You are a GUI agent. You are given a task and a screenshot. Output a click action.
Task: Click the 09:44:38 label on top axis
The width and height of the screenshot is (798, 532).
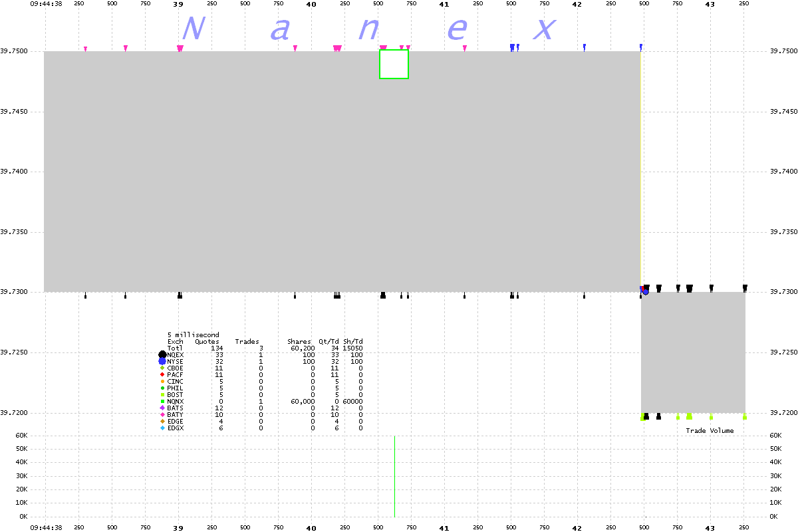tap(47, 4)
